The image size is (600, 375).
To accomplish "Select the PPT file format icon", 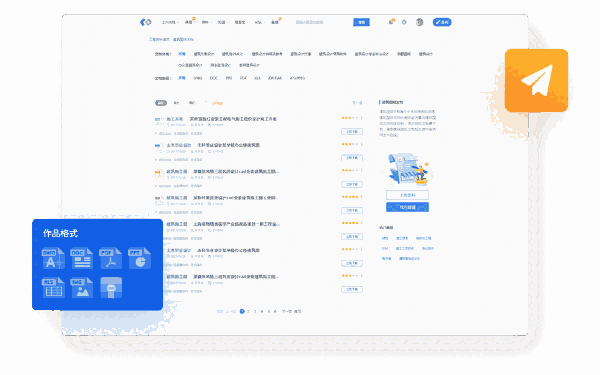I will 139,258.
